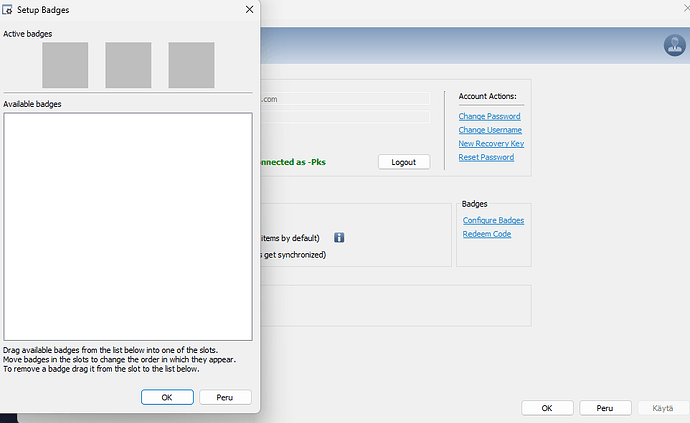690x423 pixels.
Task: Select the third active badge slot
Action: (x=191, y=65)
